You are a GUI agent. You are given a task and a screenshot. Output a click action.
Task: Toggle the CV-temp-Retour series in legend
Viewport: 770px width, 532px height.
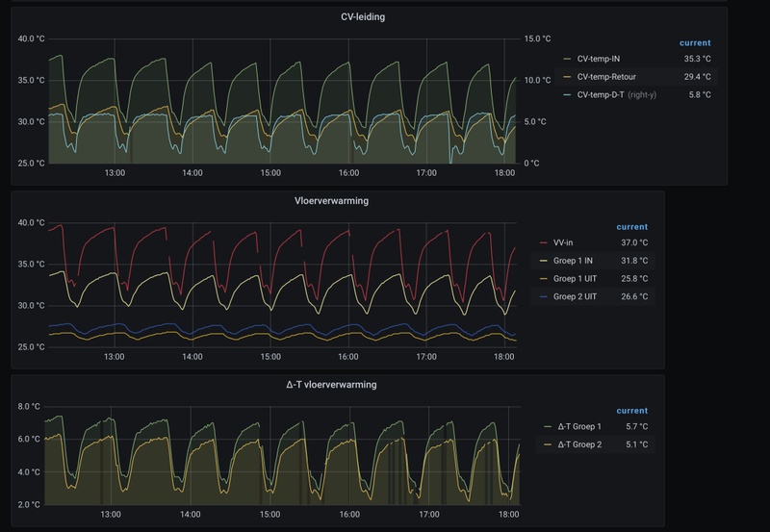click(606, 77)
